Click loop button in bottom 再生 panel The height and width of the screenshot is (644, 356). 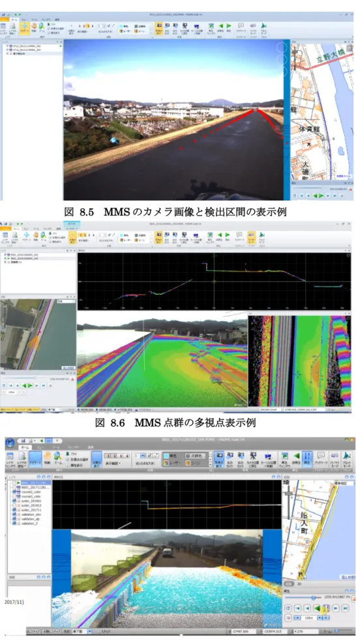[x=288, y=608]
